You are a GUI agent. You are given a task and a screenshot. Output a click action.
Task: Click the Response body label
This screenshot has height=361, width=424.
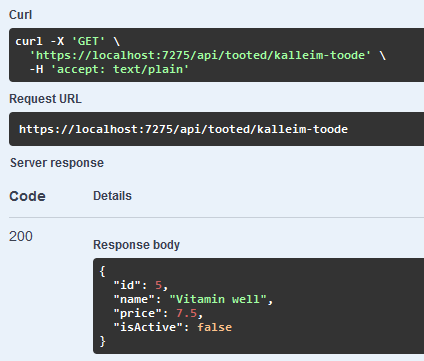click(x=136, y=245)
